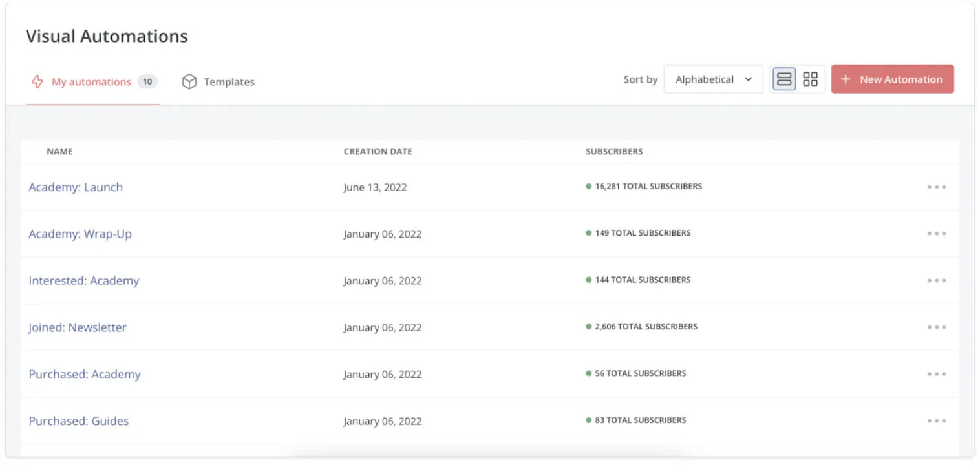Open the Sort by Alphabetical dropdown

tap(713, 79)
